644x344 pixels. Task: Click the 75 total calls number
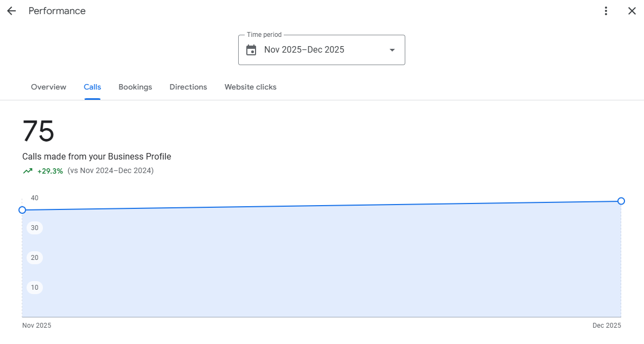[39, 132]
